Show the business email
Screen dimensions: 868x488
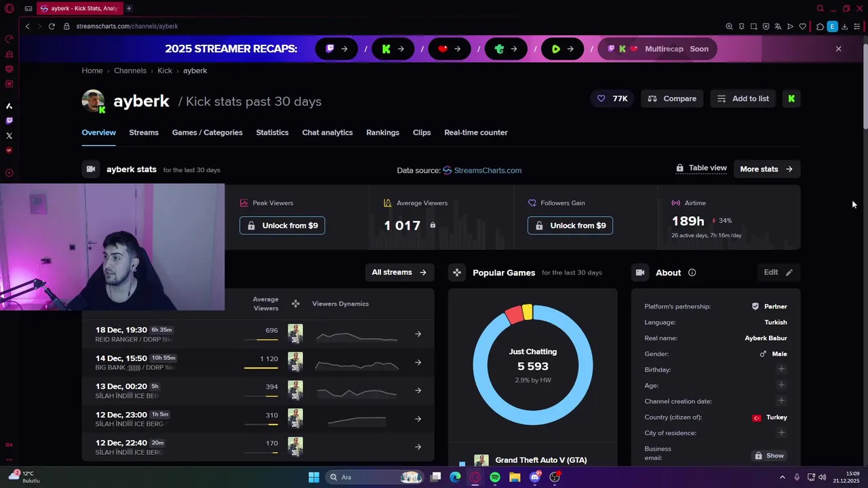pos(768,455)
